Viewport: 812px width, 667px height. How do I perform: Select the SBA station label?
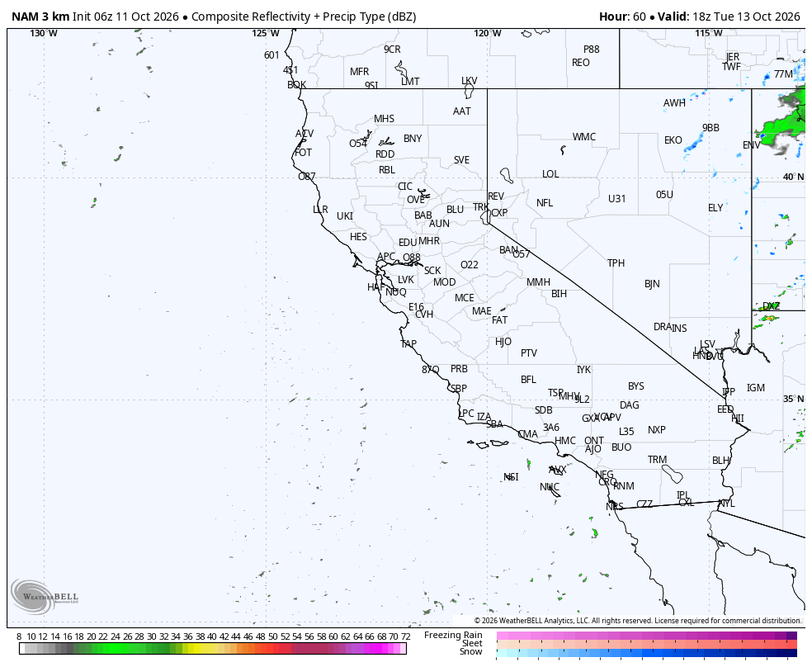[494, 424]
